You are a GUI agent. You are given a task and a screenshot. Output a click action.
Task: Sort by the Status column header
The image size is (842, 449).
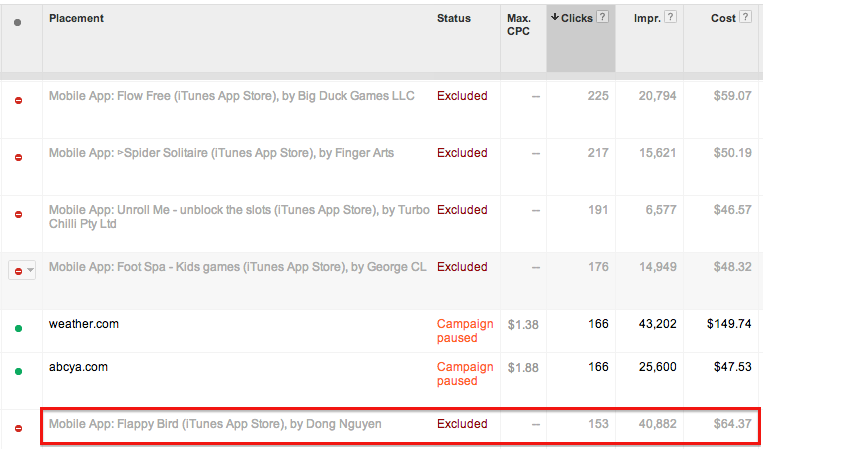[x=454, y=18]
